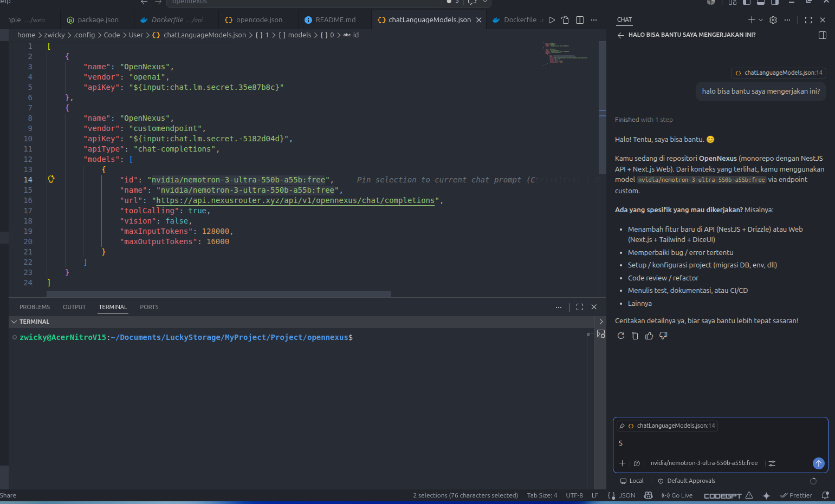Open the nvidia/nemotron model picker
This screenshot has height=504, width=835.
(704, 463)
